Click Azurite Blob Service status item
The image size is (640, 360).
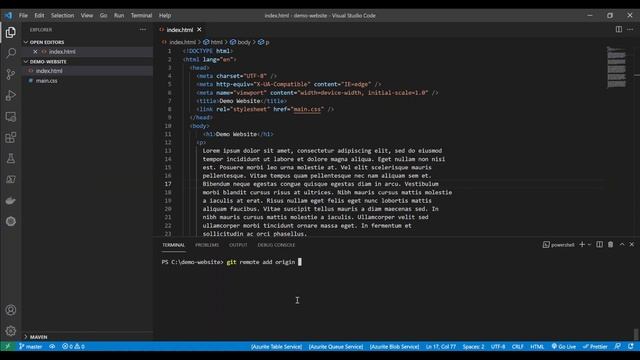[394, 347]
